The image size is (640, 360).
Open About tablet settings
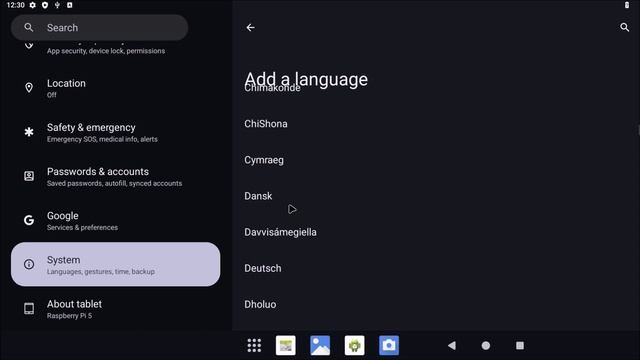(x=116, y=309)
